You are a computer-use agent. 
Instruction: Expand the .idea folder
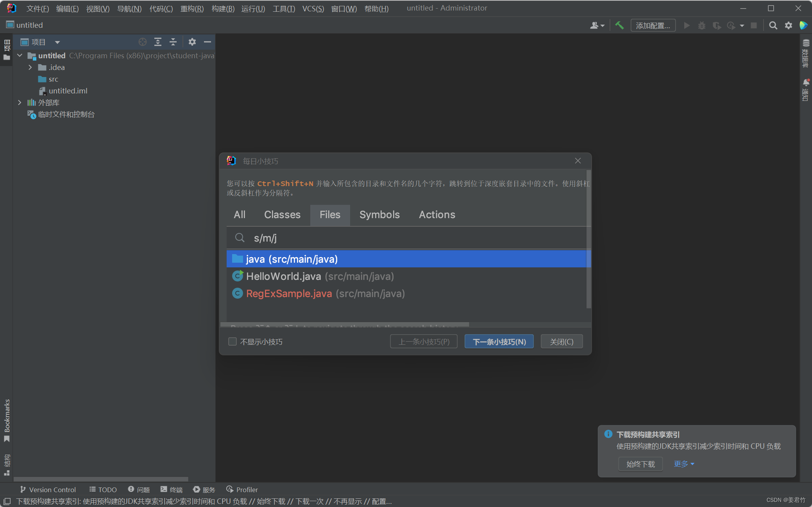30,67
